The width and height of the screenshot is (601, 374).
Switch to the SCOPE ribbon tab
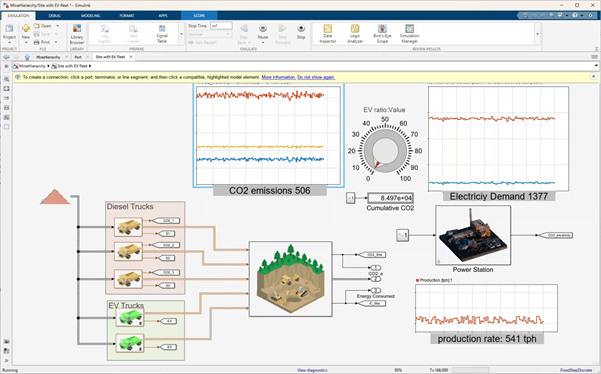[199, 16]
